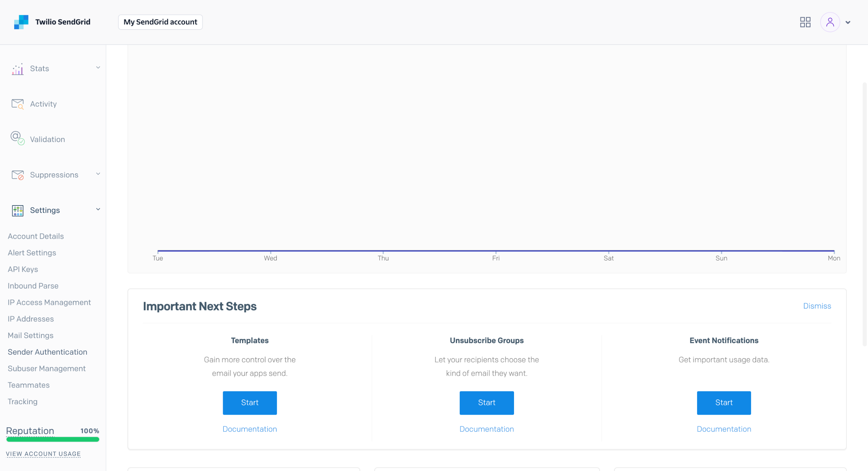Viewport: 868px width, 471px height.
Task: Start the Templates setup
Action: tap(250, 403)
